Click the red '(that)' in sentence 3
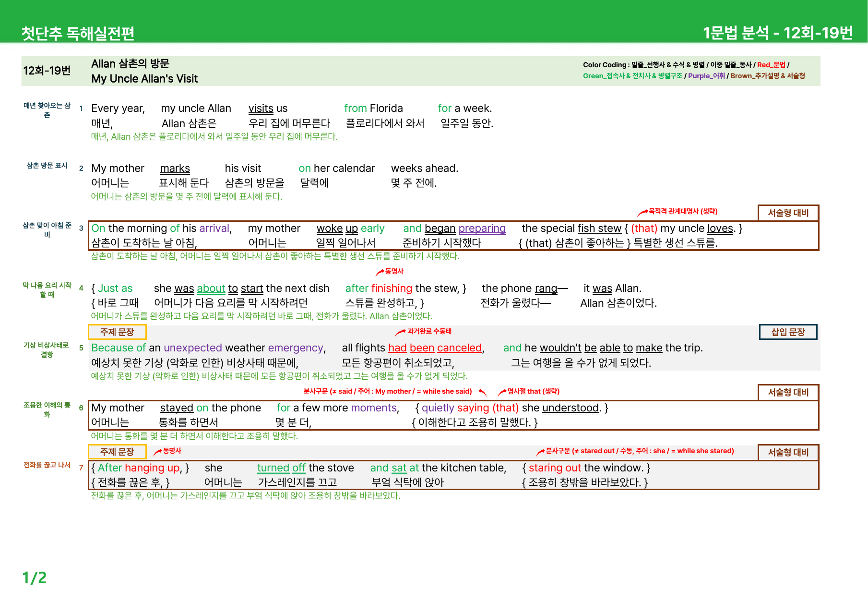 click(644, 228)
